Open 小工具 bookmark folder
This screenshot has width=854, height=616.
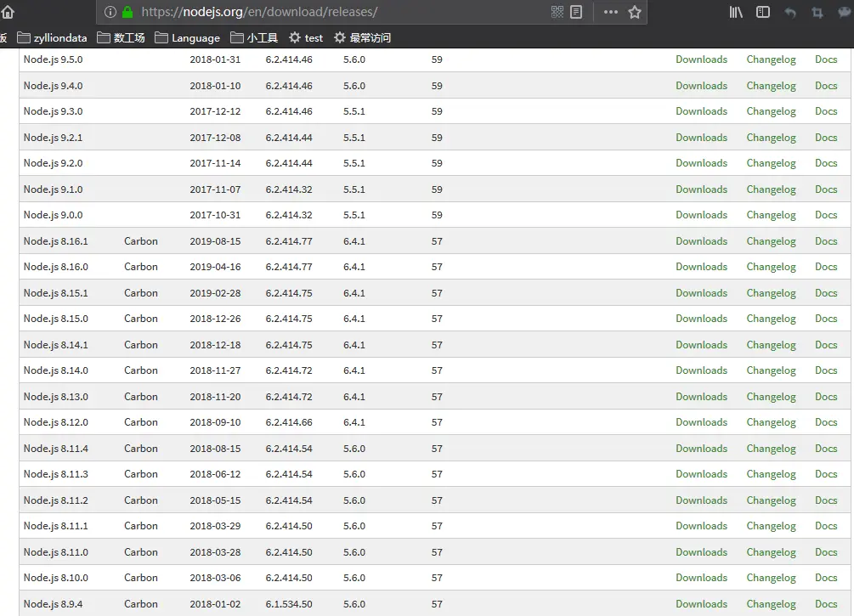(254, 37)
